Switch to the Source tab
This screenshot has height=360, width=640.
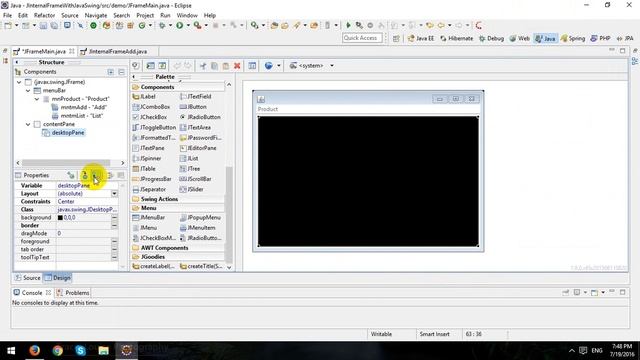coord(28,278)
